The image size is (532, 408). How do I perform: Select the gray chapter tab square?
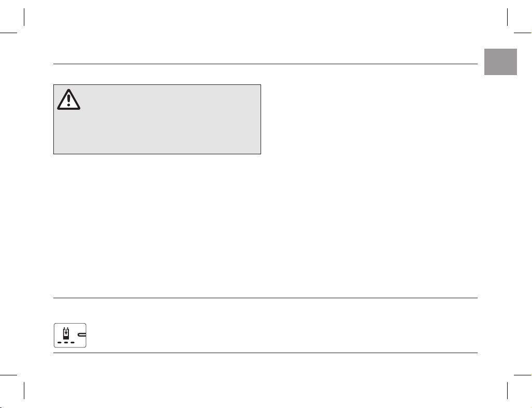[x=500, y=62]
